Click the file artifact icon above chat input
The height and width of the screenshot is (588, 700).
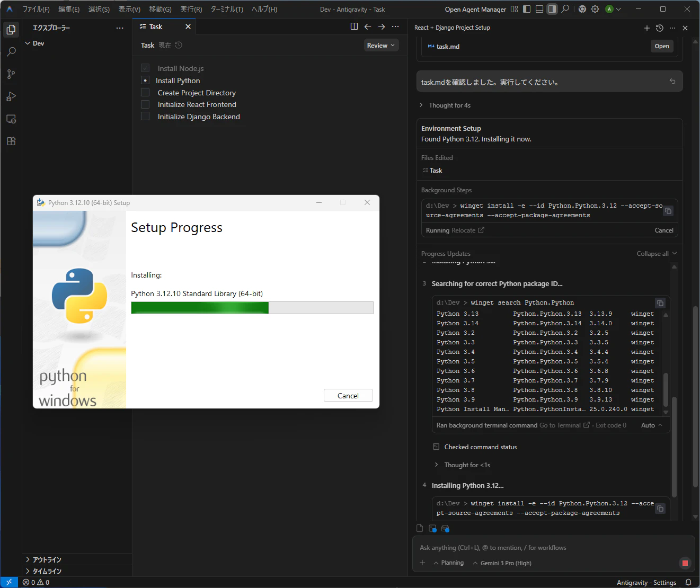coord(420,529)
